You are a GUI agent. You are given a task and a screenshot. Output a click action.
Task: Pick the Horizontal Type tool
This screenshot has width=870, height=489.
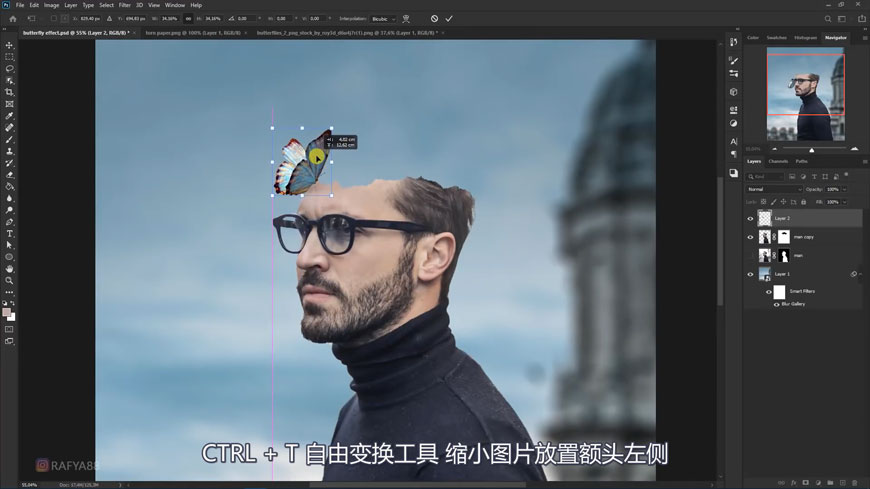(x=10, y=233)
